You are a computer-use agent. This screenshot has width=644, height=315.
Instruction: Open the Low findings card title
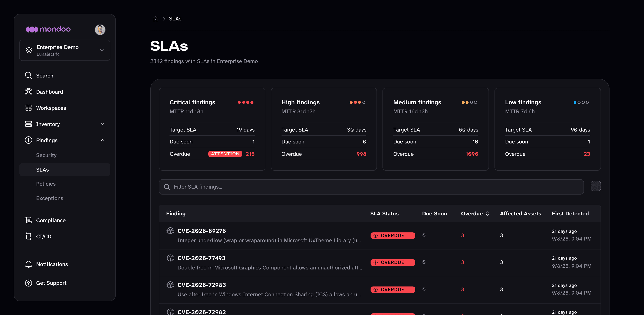523,102
